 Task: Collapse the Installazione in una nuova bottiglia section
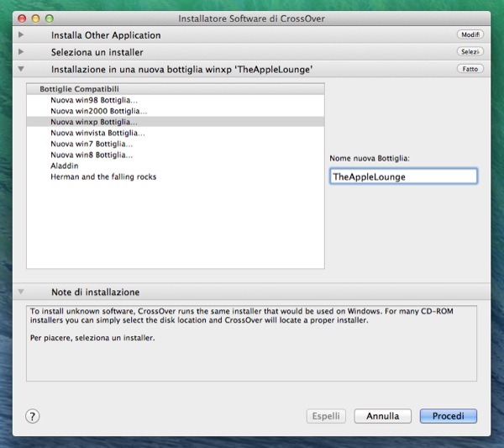(x=21, y=69)
